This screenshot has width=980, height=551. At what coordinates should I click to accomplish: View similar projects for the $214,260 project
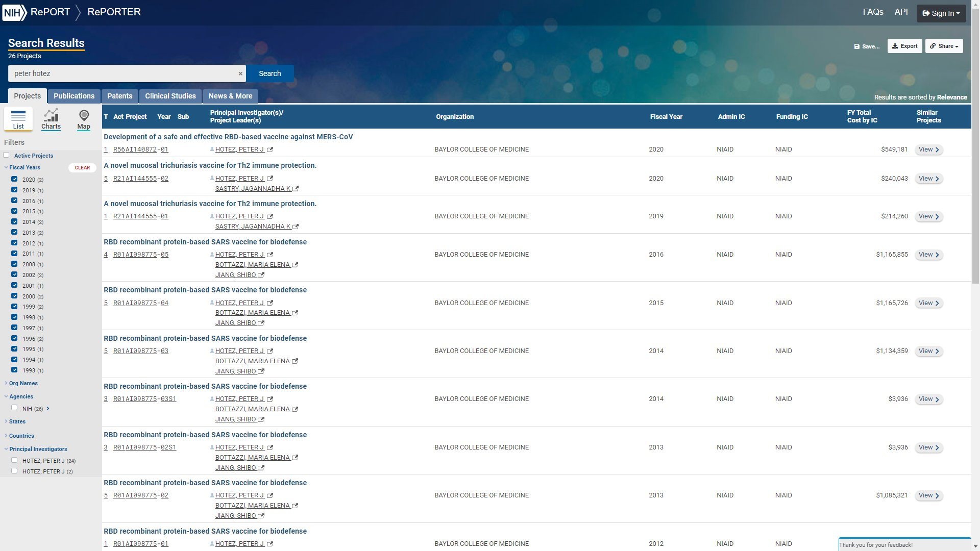[x=928, y=216]
